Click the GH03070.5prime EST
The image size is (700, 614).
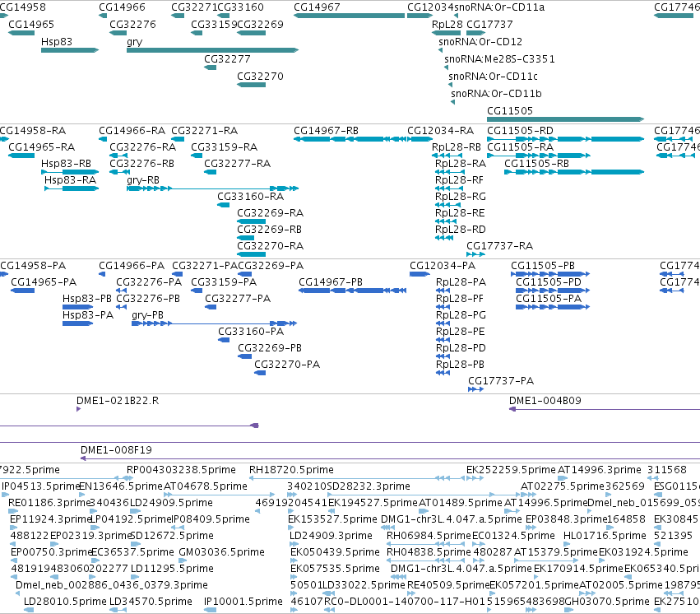coord(568,610)
